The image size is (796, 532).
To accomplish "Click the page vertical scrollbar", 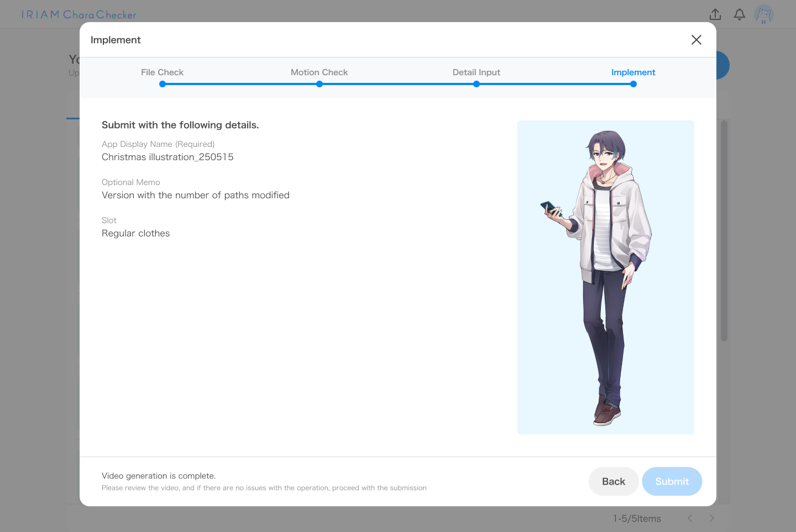I will pos(724,230).
